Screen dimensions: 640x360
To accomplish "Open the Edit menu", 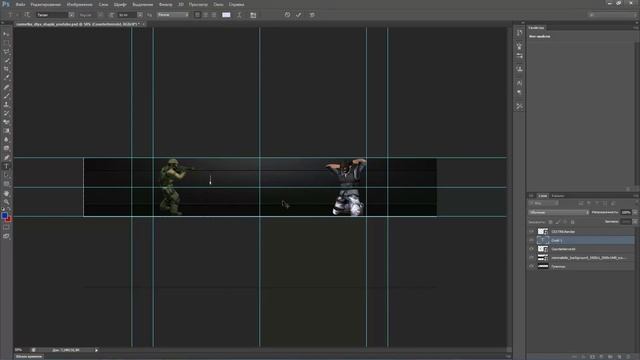I will (x=46, y=4).
